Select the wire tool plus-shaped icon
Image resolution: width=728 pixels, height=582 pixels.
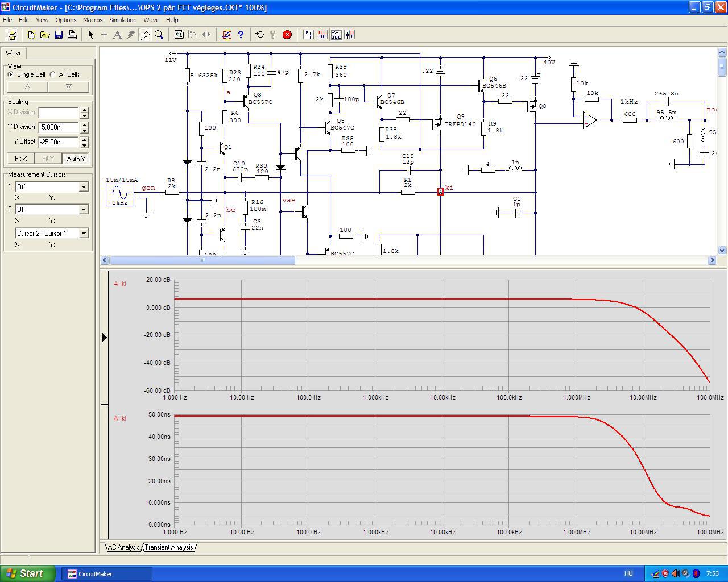[x=104, y=35]
